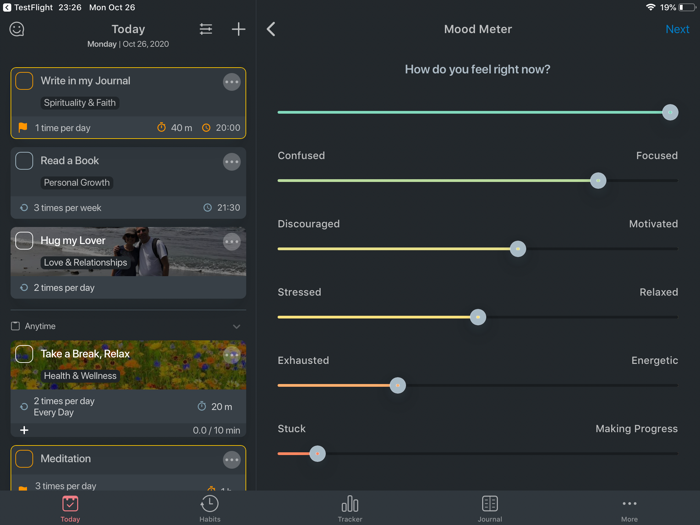Click the 20:00 reminder clock icon

coord(206,128)
